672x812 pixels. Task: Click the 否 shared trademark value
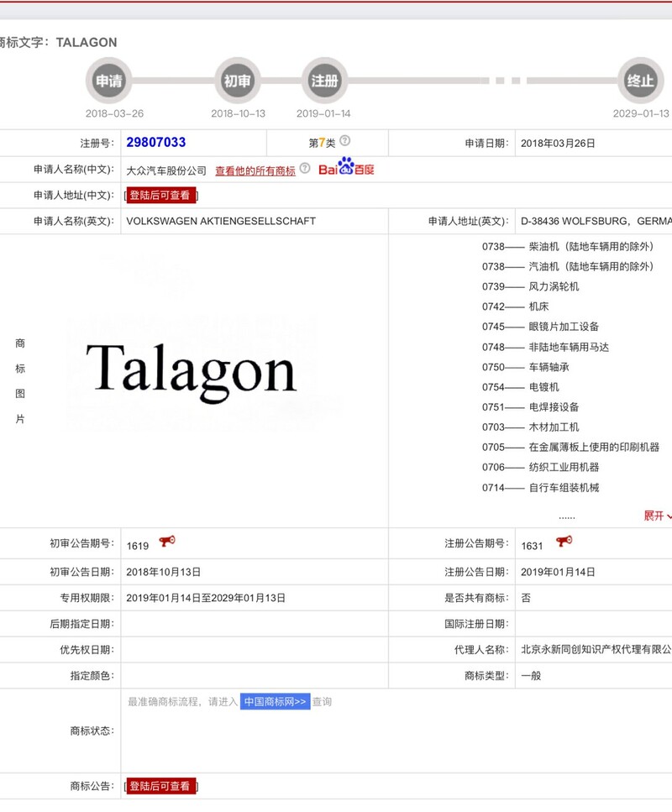coord(526,598)
